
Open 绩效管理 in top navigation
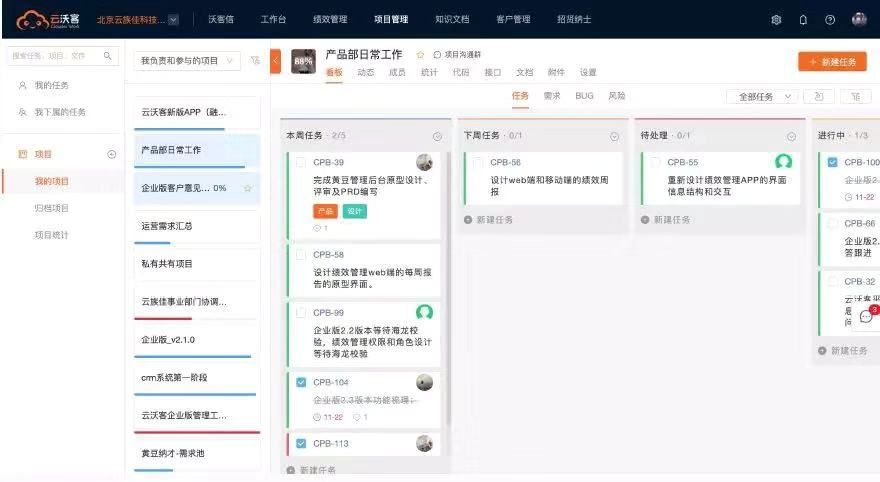[x=330, y=19]
